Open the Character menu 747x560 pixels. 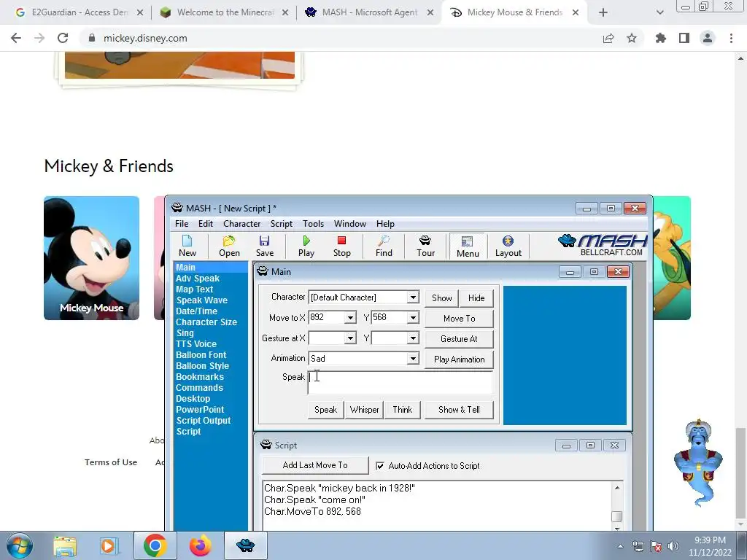[242, 224]
